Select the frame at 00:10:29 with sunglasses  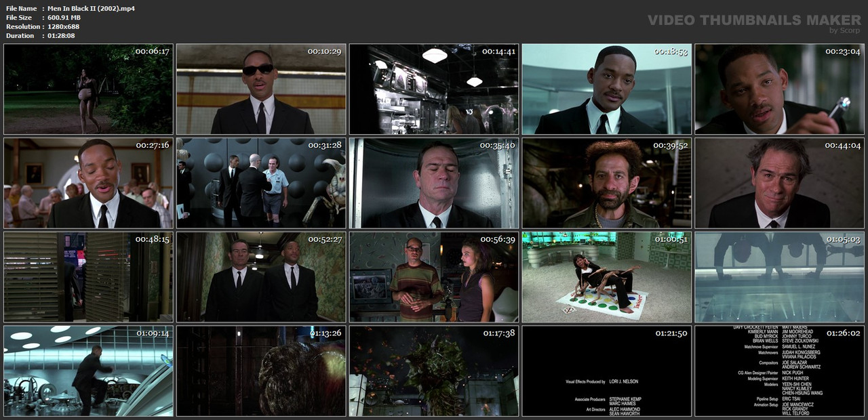[261, 89]
